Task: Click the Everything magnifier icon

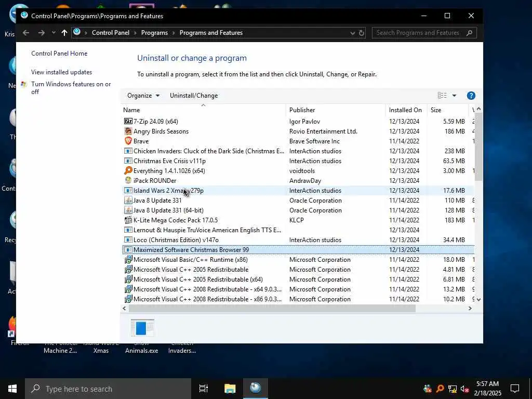Action: pos(128,170)
